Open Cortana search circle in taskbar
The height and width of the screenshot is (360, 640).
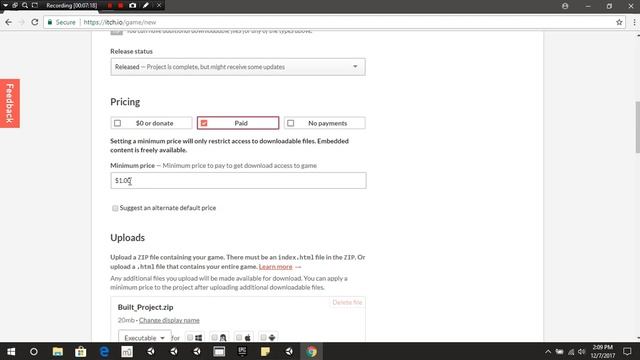click(34, 351)
